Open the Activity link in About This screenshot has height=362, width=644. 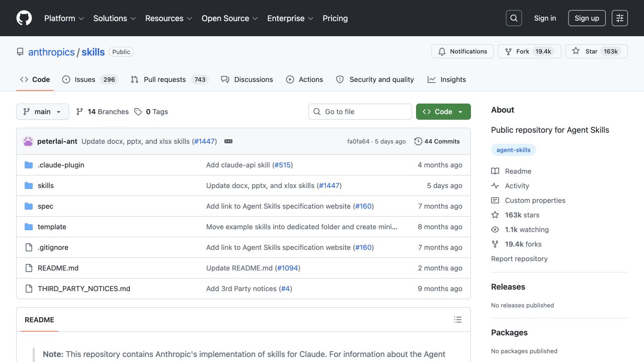click(510, 186)
